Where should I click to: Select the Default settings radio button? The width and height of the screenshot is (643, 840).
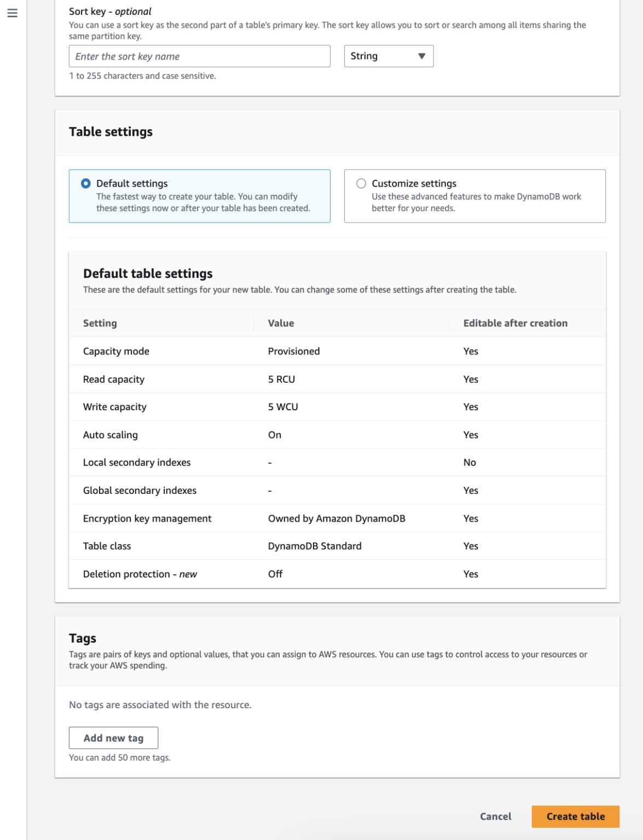86,184
